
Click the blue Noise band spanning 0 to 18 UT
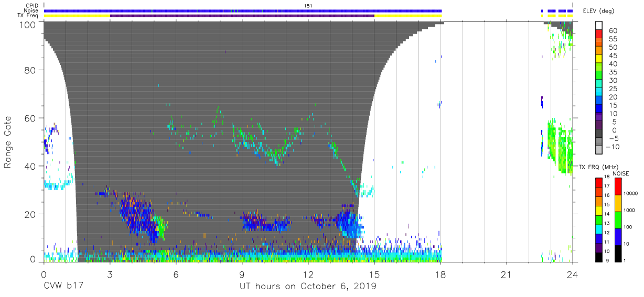pos(242,10)
